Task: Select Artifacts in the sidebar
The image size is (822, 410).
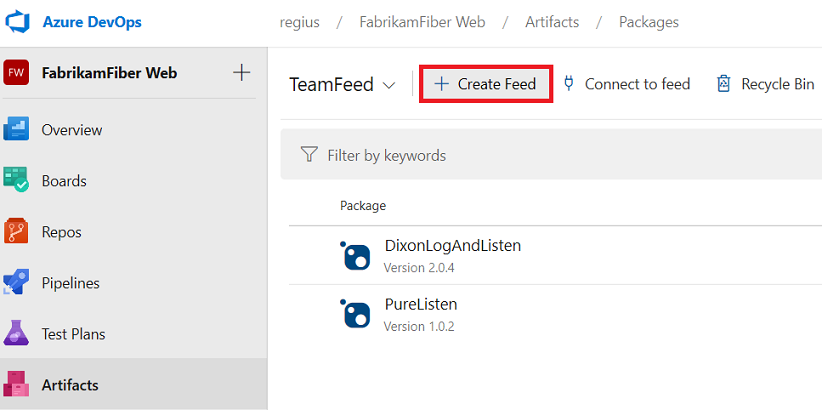Action: click(69, 385)
